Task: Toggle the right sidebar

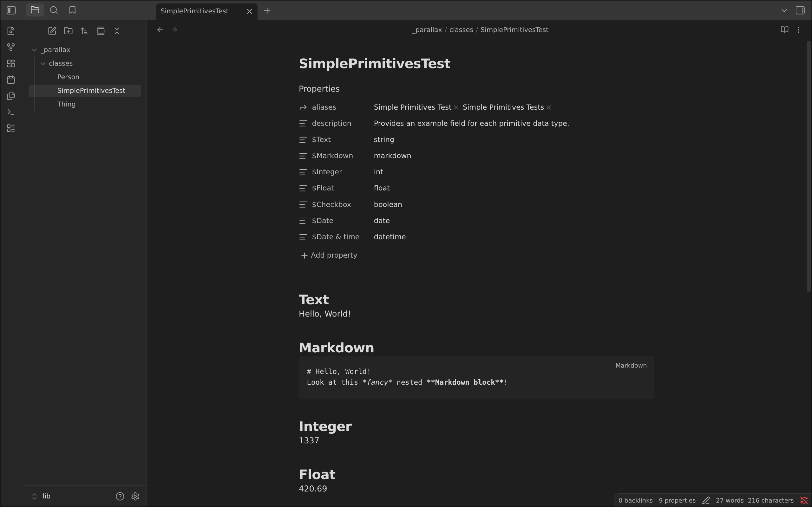Action: [x=800, y=10]
